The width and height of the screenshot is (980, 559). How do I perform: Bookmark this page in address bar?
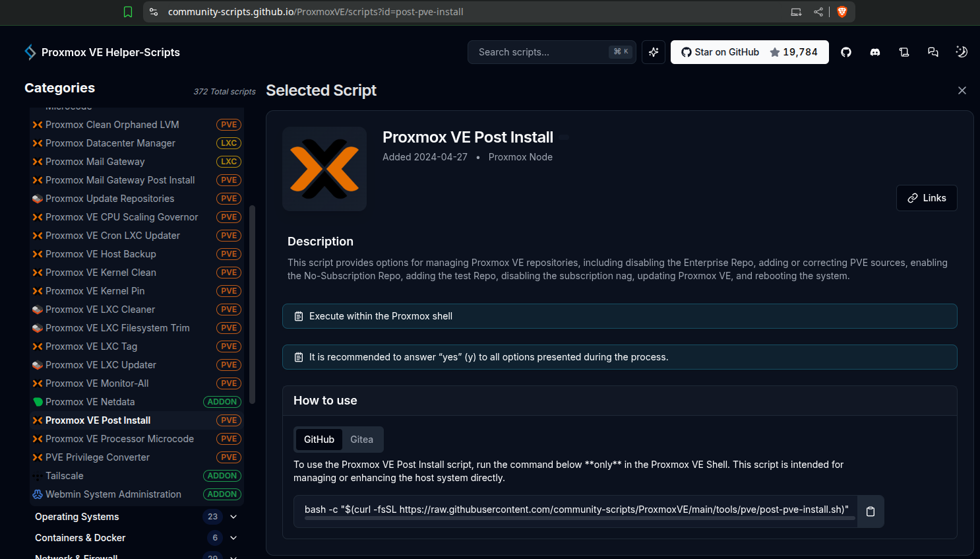[x=128, y=12]
